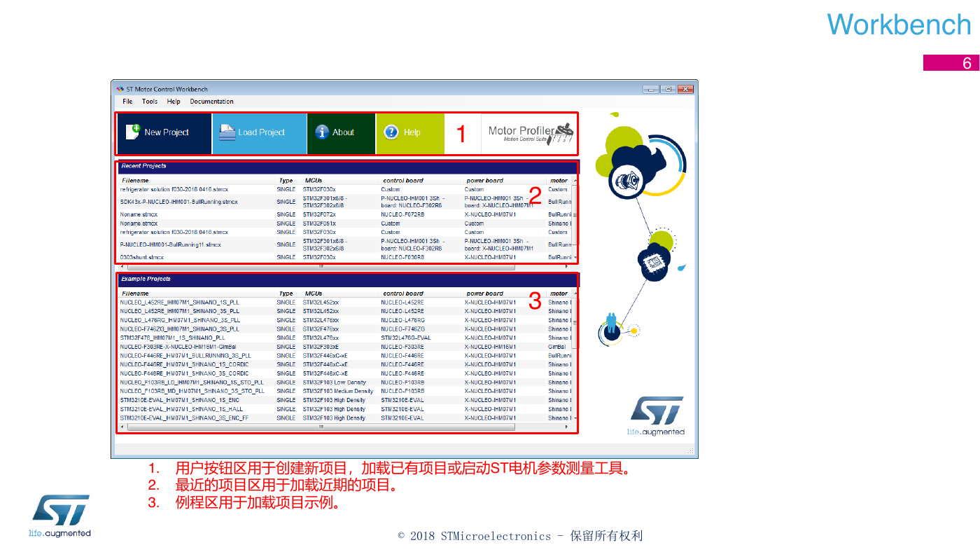
Task: Select example NUCLEO_F103RB_MD_IHM07M1_SHINANO_3S_STO_PLL
Action: [x=345, y=391]
